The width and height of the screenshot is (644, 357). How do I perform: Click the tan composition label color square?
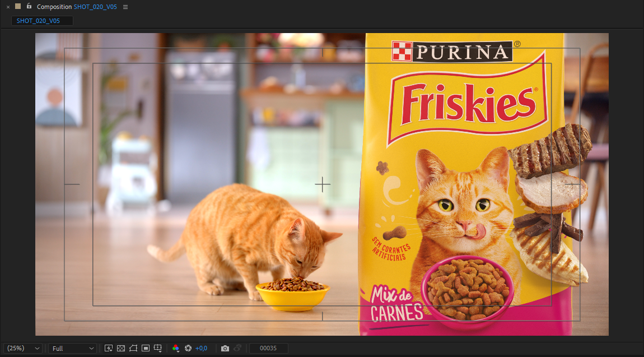(18, 7)
